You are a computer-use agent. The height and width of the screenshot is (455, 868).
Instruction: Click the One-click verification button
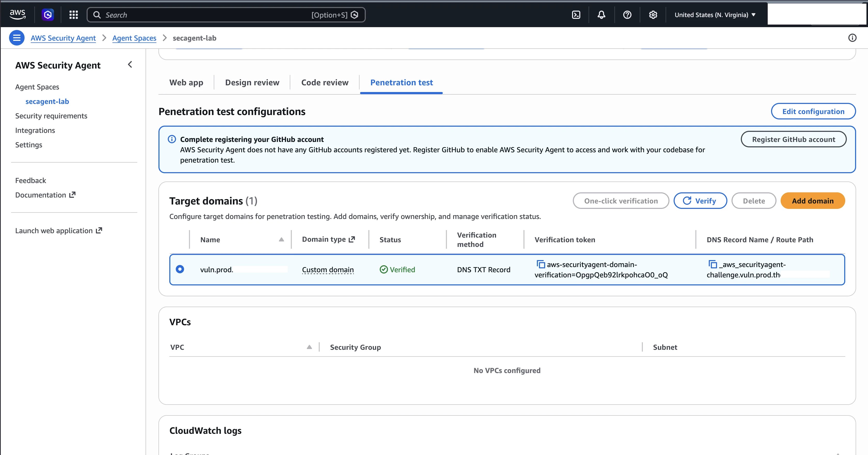pos(621,201)
